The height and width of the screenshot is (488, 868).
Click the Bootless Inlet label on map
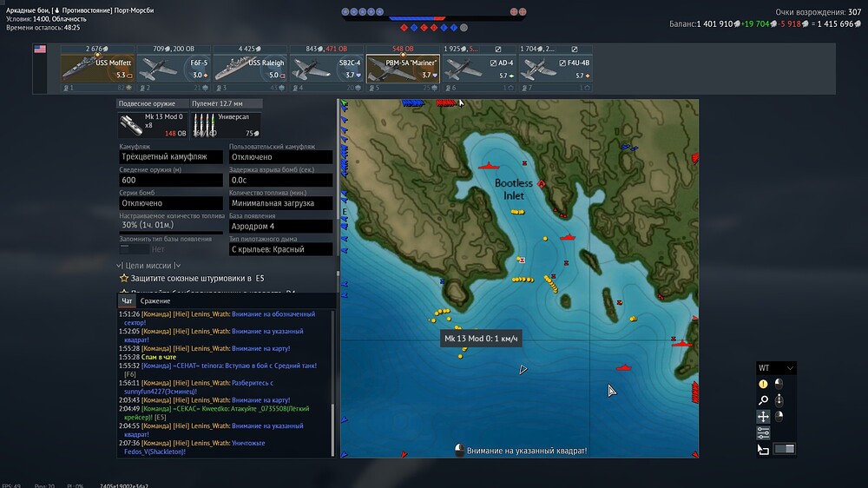514,189
